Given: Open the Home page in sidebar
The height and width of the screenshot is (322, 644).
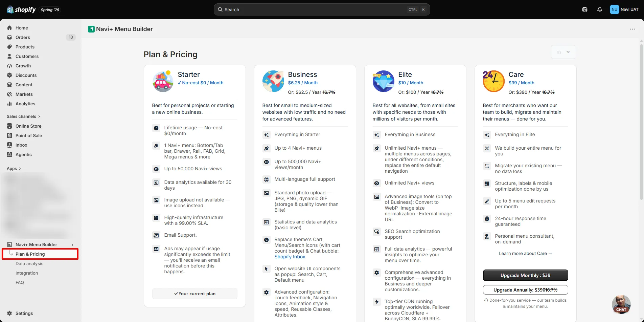Looking at the screenshot, I should 22,28.
